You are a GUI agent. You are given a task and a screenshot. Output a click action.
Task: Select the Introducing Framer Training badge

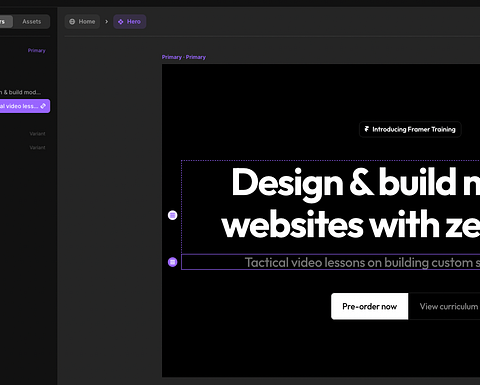tap(410, 129)
